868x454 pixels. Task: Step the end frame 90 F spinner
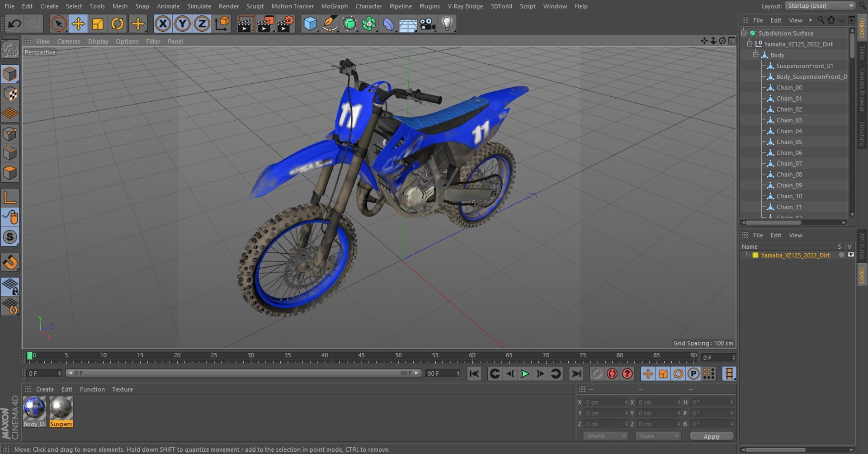tap(458, 373)
